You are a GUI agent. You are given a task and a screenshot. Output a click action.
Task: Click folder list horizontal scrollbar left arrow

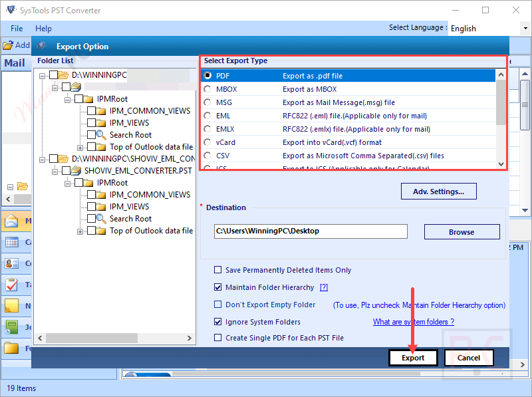pos(40,338)
